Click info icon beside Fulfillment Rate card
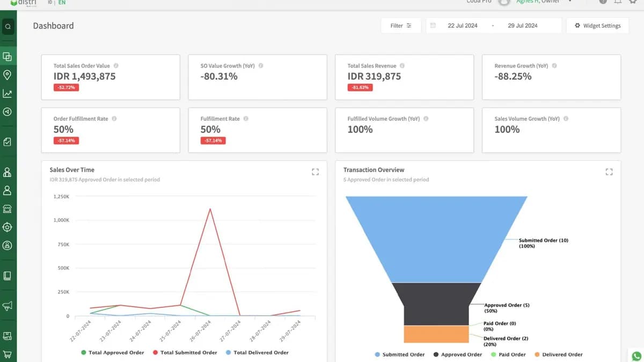 (246, 119)
